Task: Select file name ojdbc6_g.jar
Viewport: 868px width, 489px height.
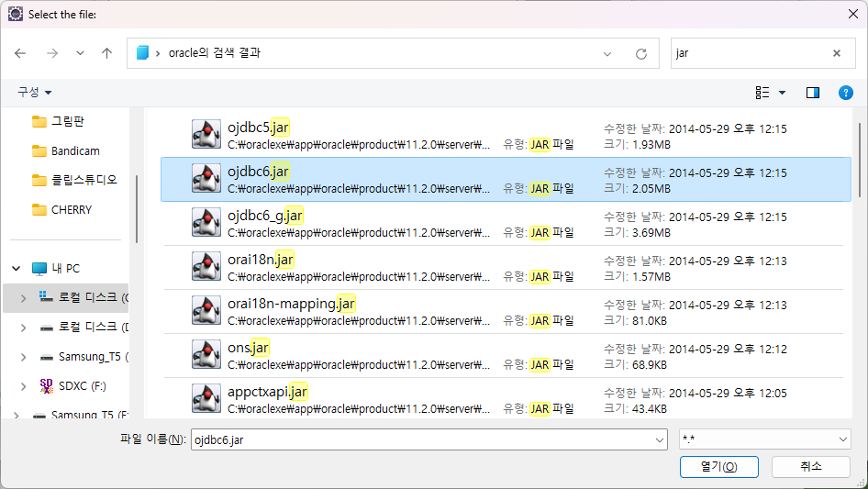Action: [265, 216]
